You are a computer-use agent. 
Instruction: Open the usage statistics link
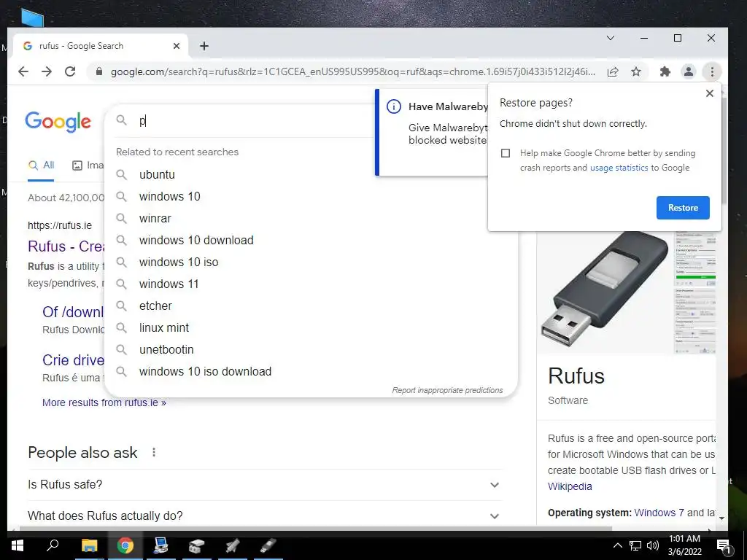[619, 168]
